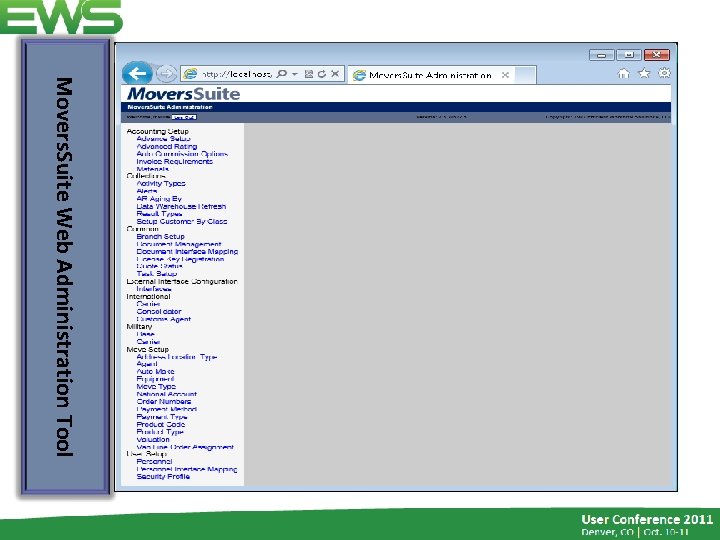Viewport: 720px width, 540px height.
Task: Open the License Key Registration link
Action: point(180,259)
